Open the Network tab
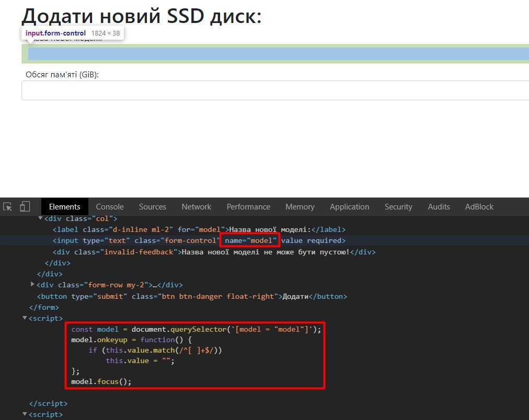 (197, 207)
